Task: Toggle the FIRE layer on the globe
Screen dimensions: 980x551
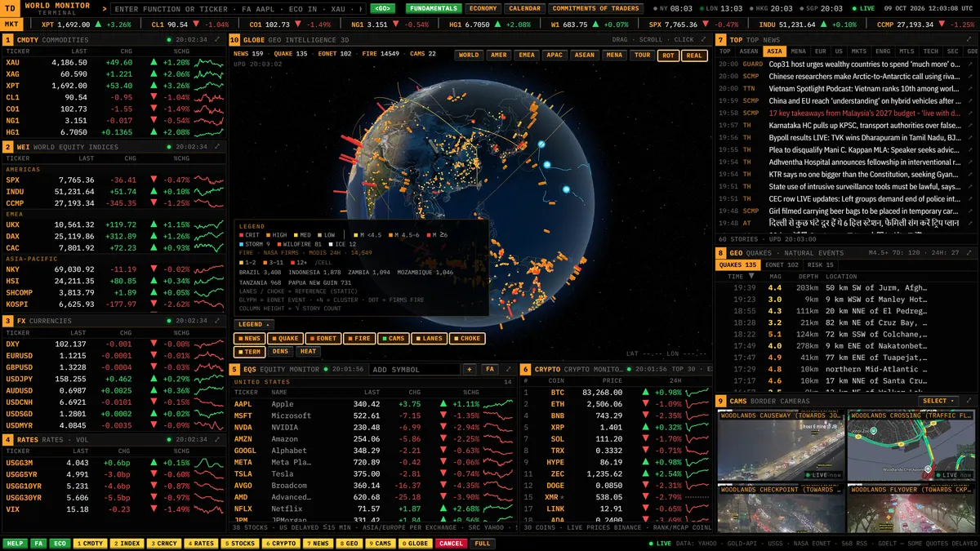Action: pos(359,338)
